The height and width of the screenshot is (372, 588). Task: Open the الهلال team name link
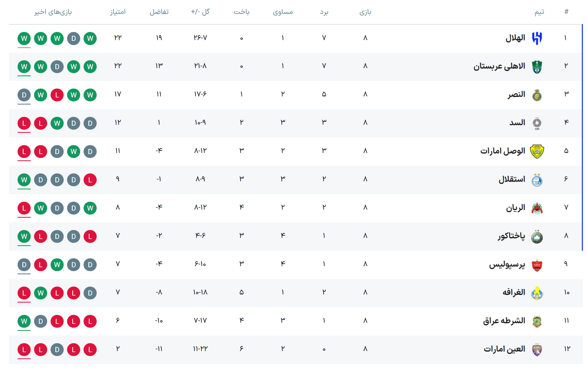click(515, 38)
